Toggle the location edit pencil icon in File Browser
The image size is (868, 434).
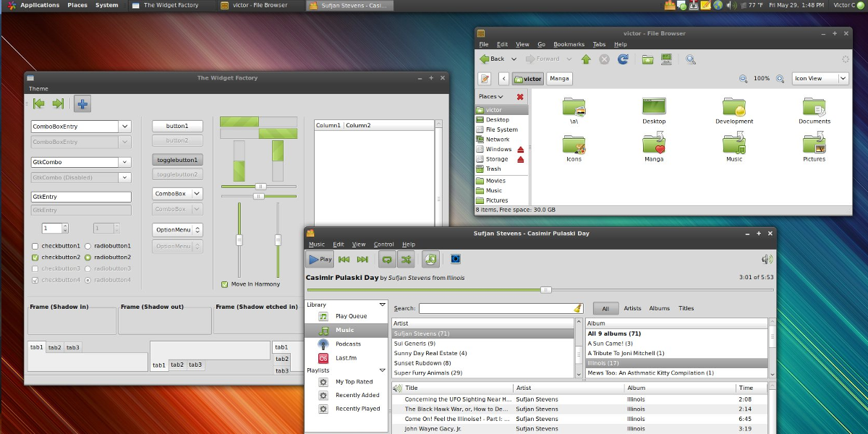(485, 78)
